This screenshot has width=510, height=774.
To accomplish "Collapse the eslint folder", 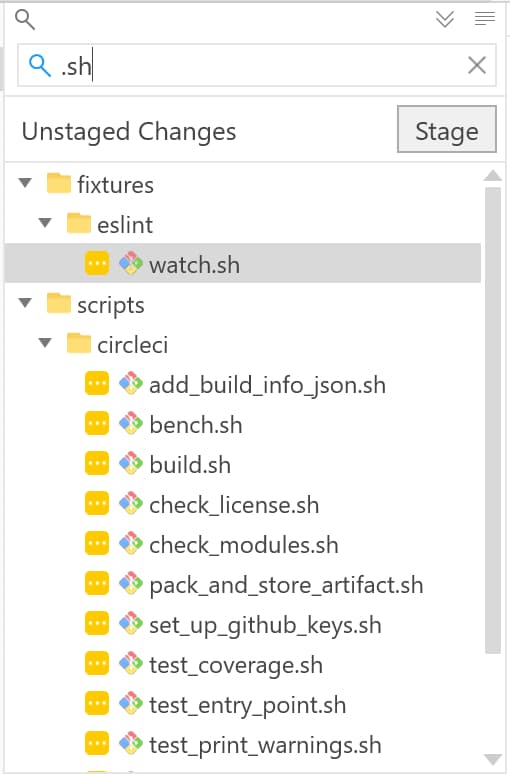I will pos(45,223).
